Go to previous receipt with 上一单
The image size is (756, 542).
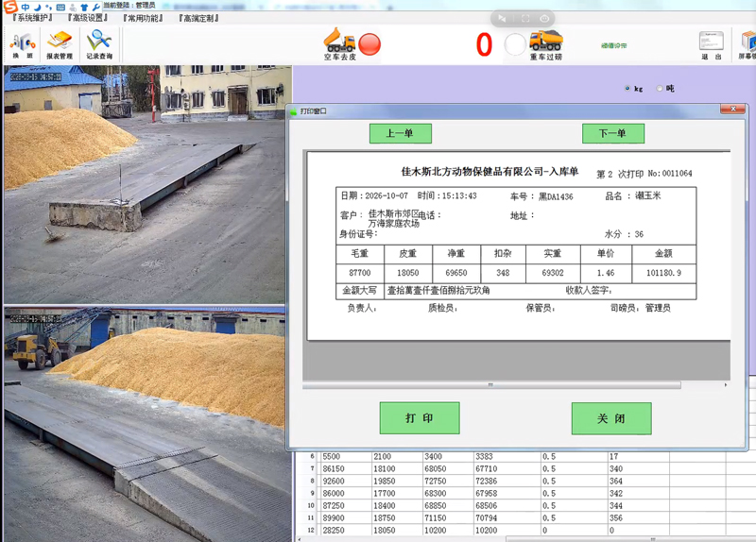[x=400, y=133]
